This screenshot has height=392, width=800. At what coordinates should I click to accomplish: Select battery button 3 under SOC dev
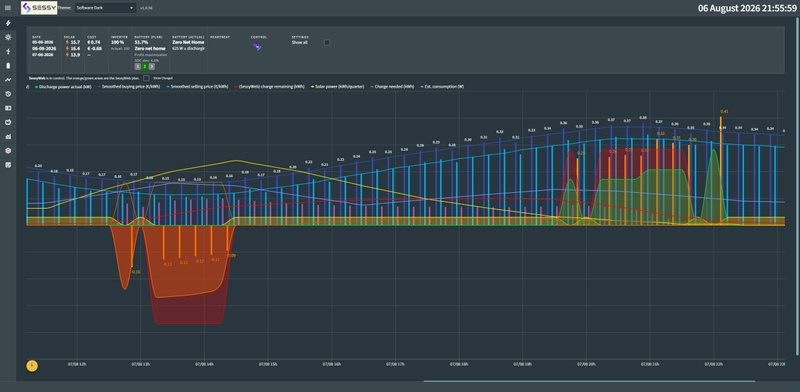tap(152, 66)
